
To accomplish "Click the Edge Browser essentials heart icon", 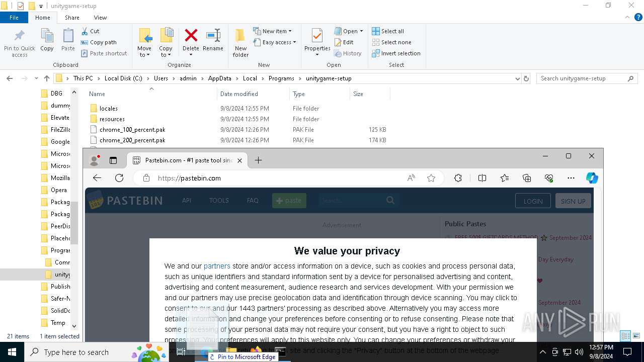I will point(549,178).
